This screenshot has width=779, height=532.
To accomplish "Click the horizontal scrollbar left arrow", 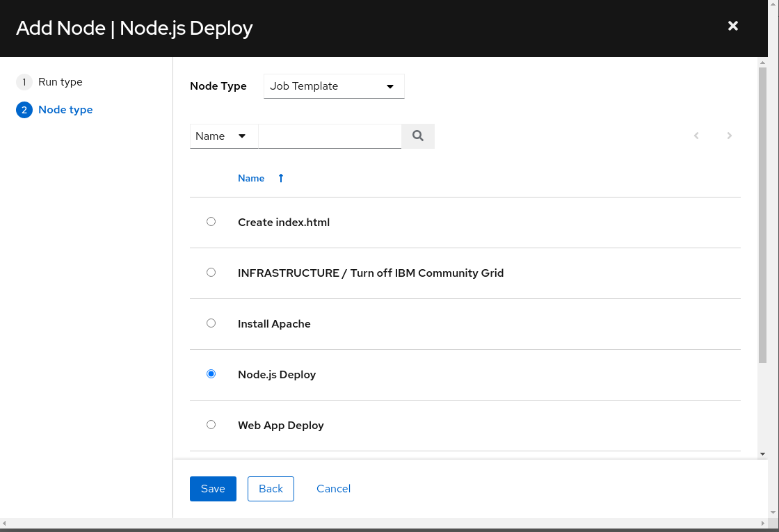I will pos(4,523).
